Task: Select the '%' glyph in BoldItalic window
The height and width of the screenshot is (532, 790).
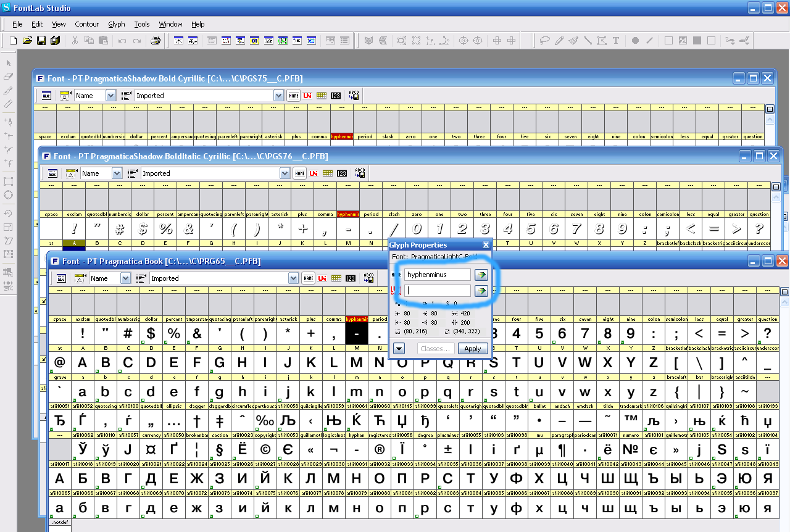Action: point(166,229)
